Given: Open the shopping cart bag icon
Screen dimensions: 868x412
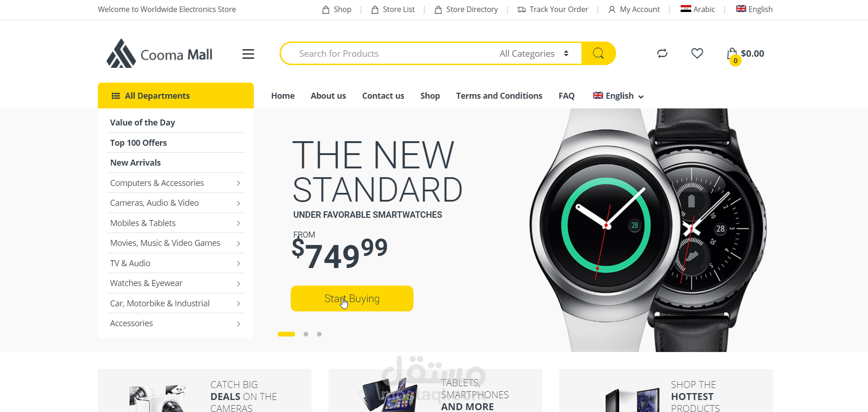Looking at the screenshot, I should [x=732, y=54].
